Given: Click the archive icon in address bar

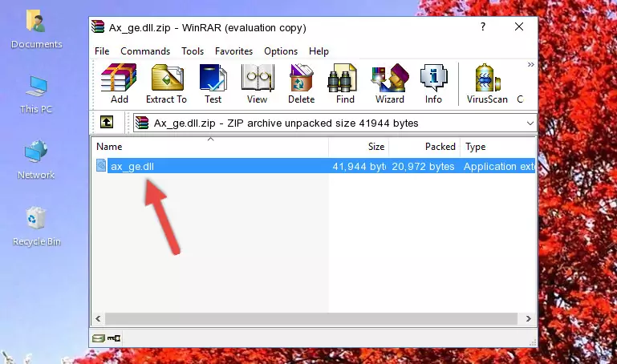Looking at the screenshot, I should tap(142, 123).
